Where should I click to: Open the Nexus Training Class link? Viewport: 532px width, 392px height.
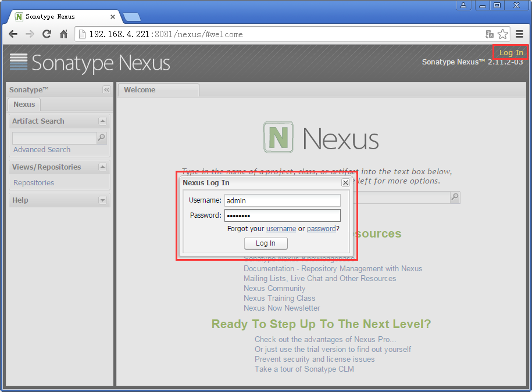279,298
